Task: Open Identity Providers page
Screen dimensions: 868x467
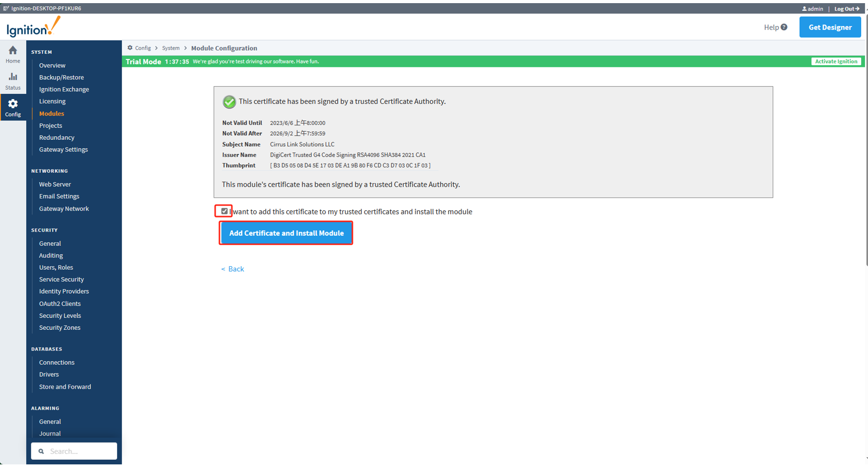Action: tap(64, 291)
